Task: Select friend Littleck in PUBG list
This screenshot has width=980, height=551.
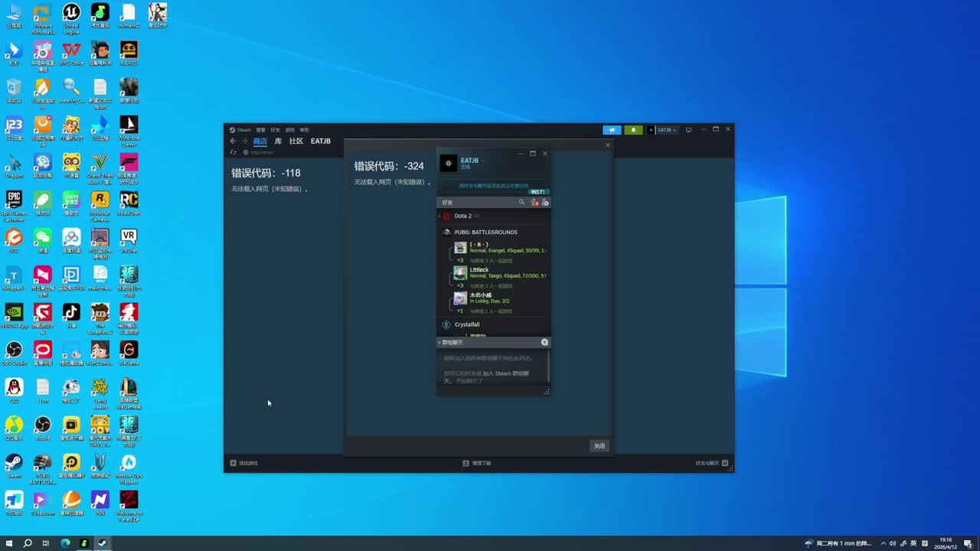Action: [479, 270]
